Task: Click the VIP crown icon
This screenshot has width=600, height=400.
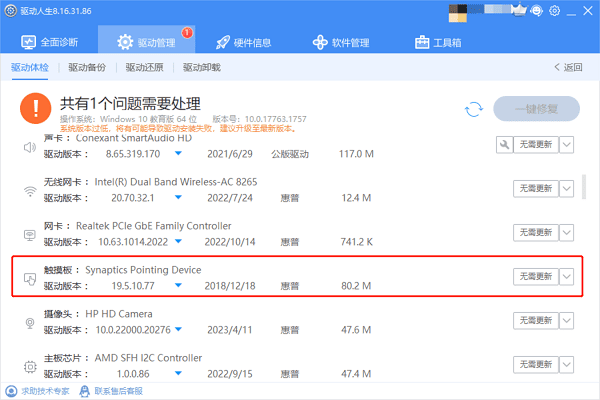Action: [x=519, y=10]
